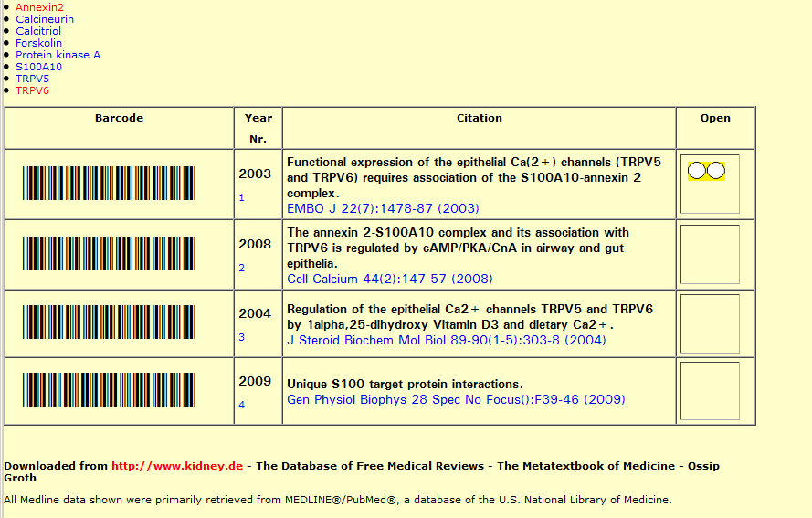Open the Cell Calcium 44(2):147-57 citation

click(390, 279)
